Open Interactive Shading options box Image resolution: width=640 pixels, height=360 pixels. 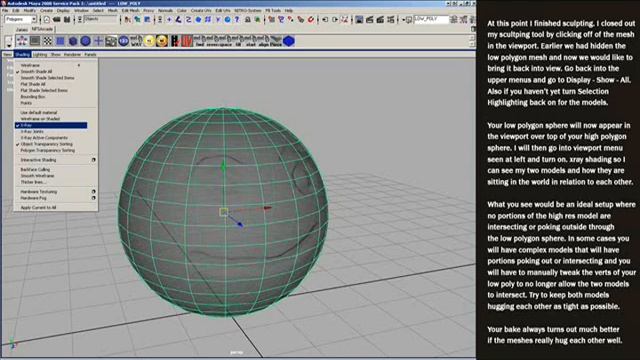tap(93, 160)
